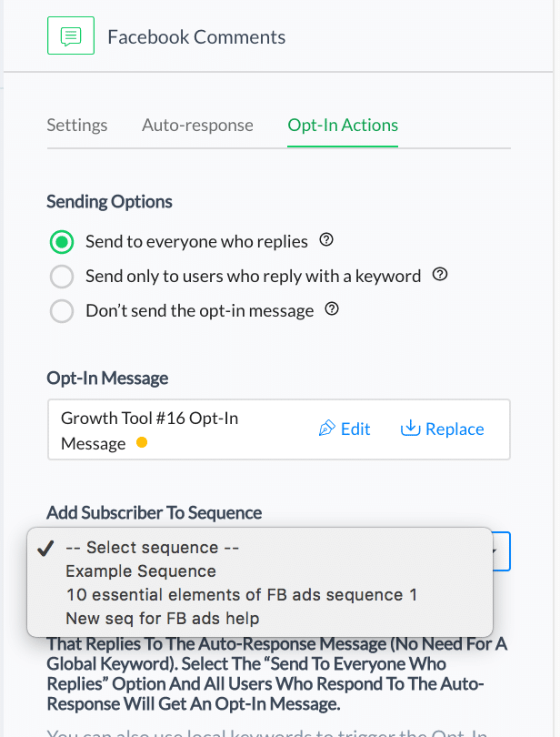Select Send to everyone who replies
Viewport: 560px width, 737px height.
62,242
